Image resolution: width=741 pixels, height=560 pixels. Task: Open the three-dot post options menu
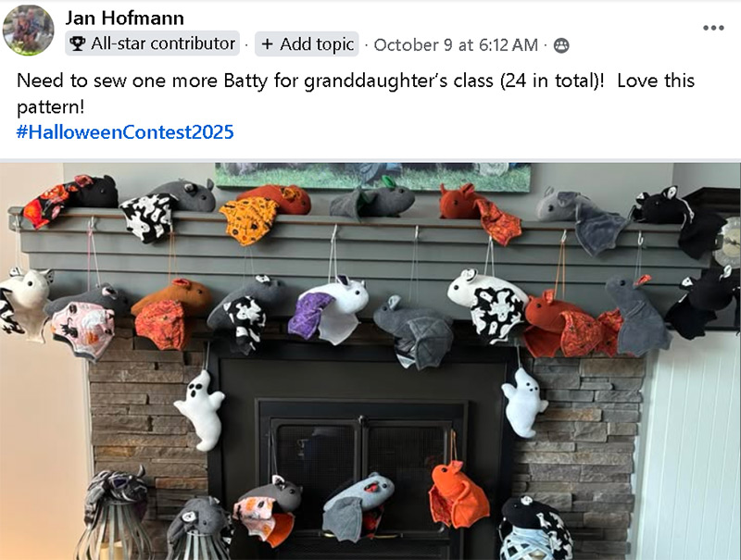(x=713, y=28)
